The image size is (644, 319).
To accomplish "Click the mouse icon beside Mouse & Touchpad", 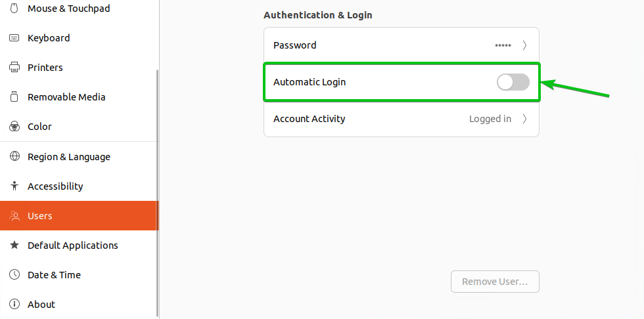I will pos(14,8).
